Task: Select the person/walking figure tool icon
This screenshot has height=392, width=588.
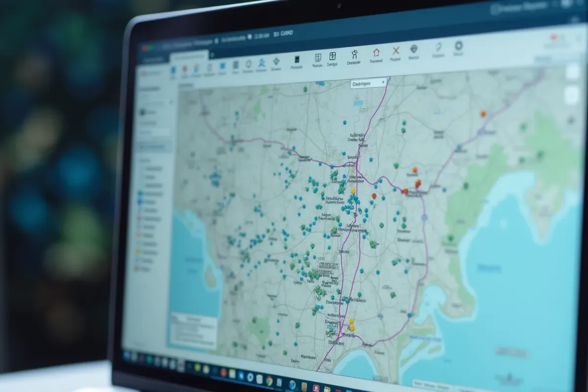Action: pos(354,54)
